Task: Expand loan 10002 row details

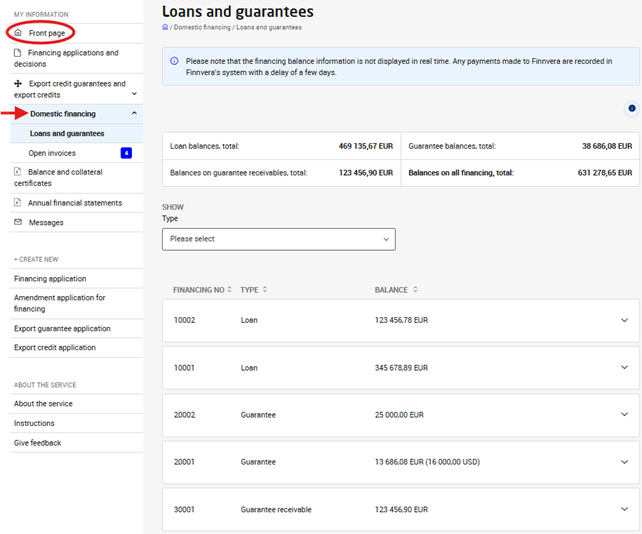Action: click(x=624, y=320)
